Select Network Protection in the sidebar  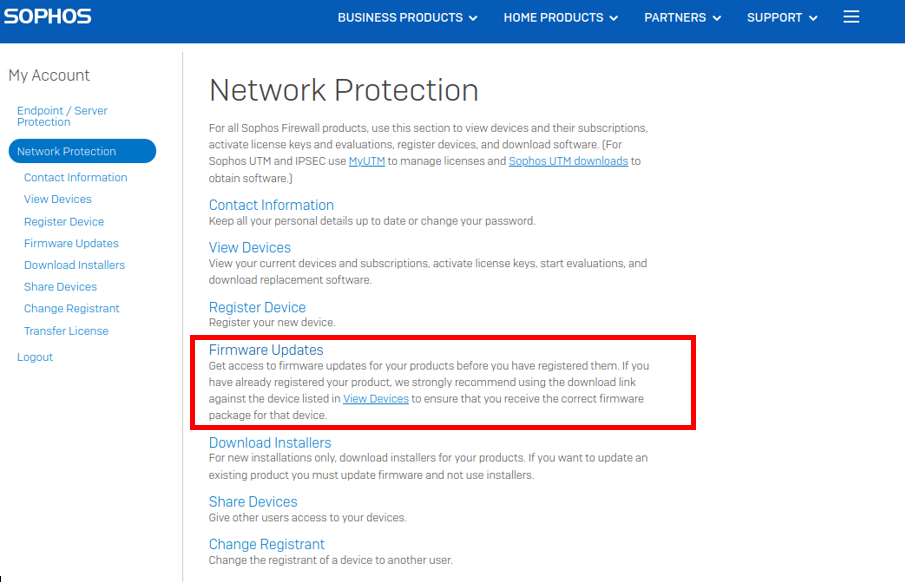point(82,151)
